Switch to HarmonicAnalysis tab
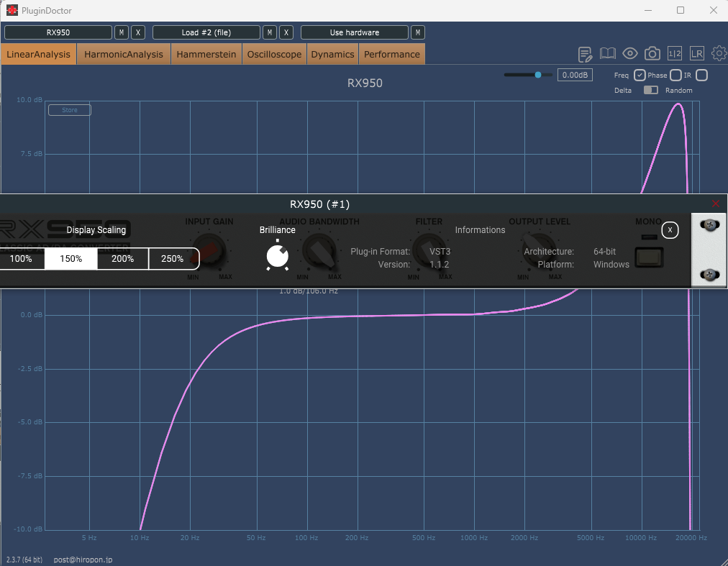728x566 pixels. 124,55
